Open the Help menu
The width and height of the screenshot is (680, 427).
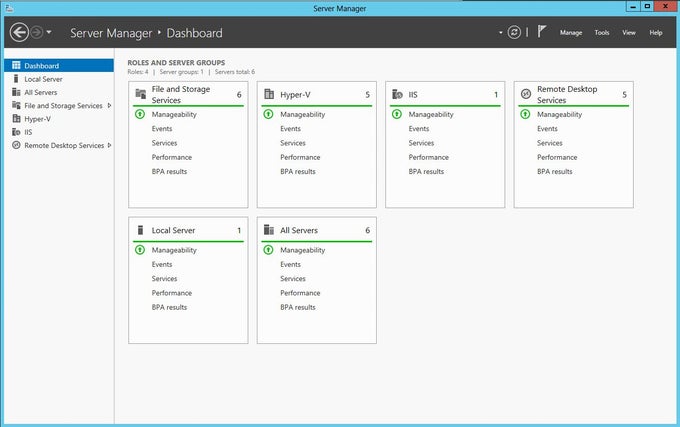[656, 33]
